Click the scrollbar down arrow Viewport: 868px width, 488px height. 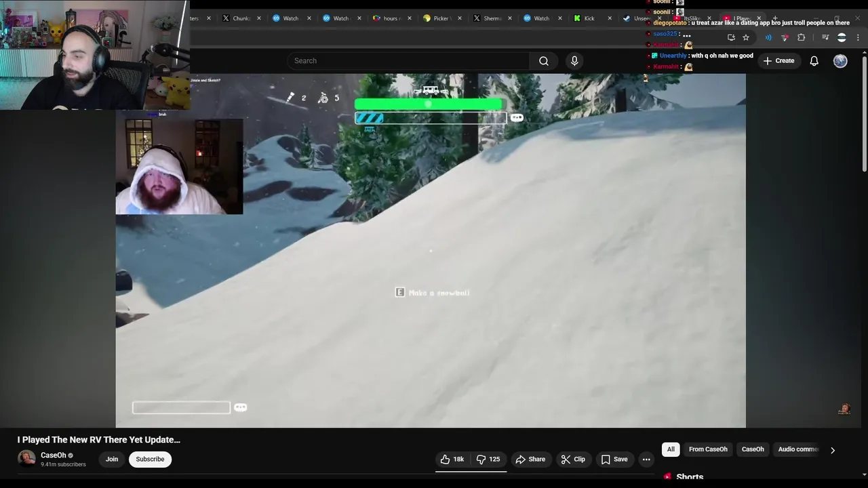click(x=864, y=476)
